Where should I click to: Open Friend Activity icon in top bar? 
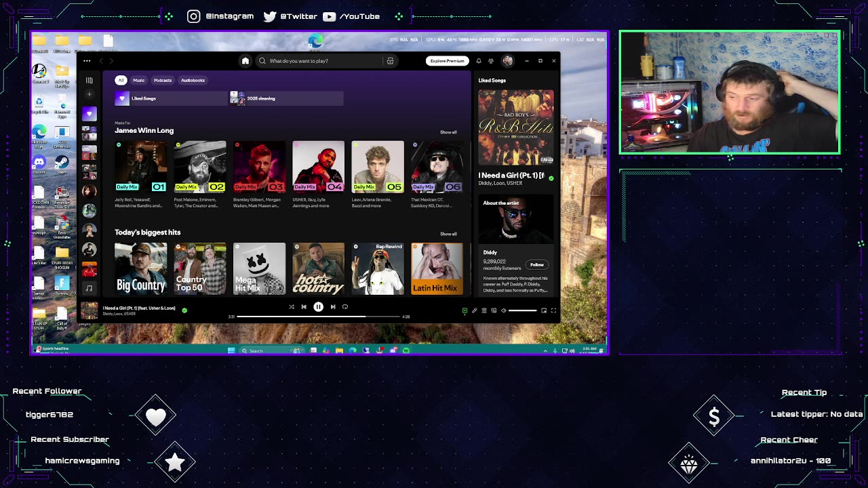coord(491,61)
